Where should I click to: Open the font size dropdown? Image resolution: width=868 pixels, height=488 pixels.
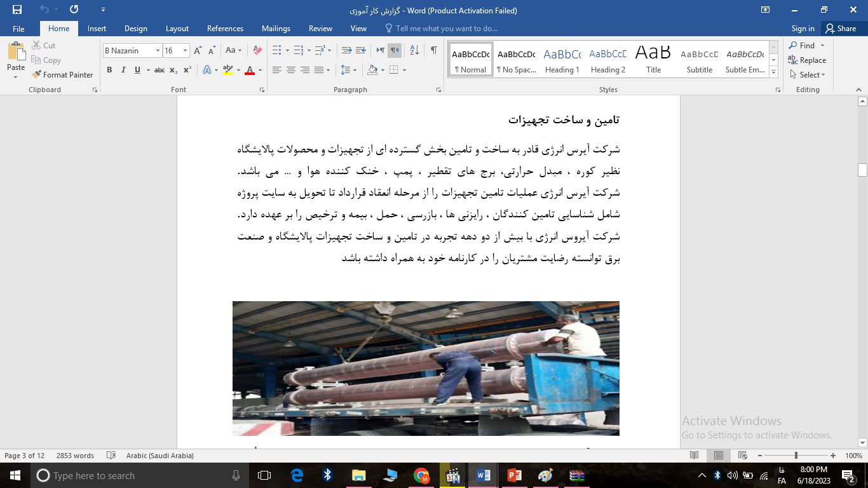tap(185, 51)
